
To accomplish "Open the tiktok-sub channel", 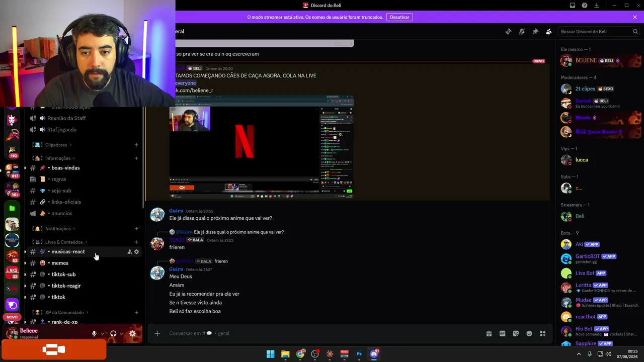I will (84, 275).
